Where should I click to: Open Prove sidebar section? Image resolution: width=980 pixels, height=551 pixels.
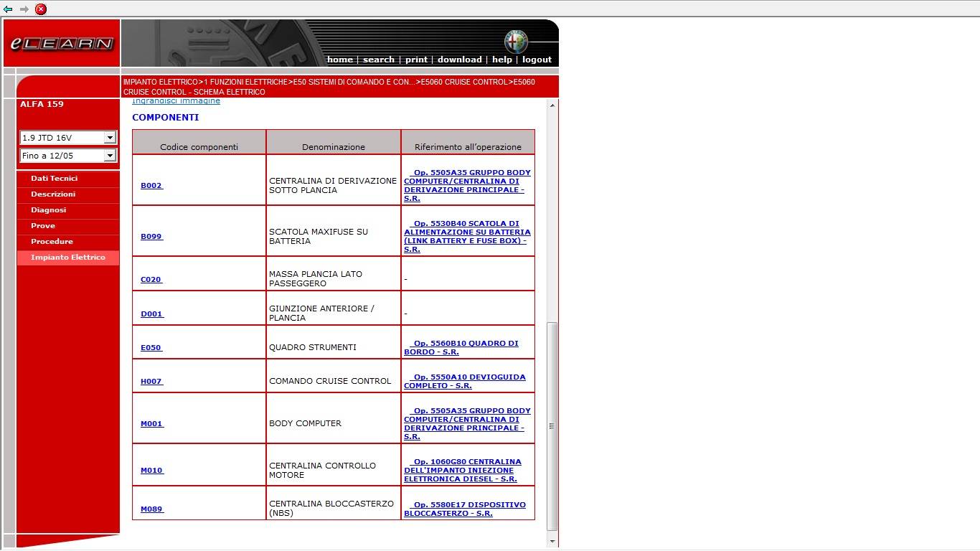[68, 226]
